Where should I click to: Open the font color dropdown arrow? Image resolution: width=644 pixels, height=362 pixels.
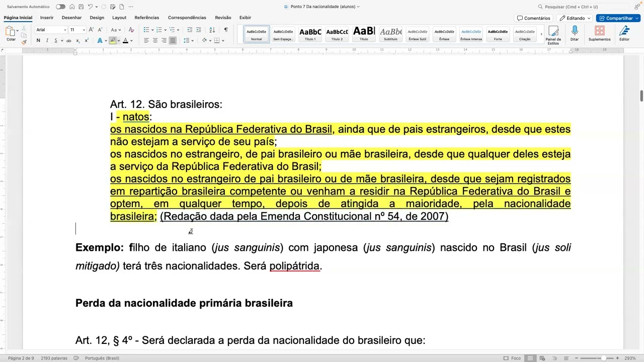pyautogui.click(x=131, y=41)
